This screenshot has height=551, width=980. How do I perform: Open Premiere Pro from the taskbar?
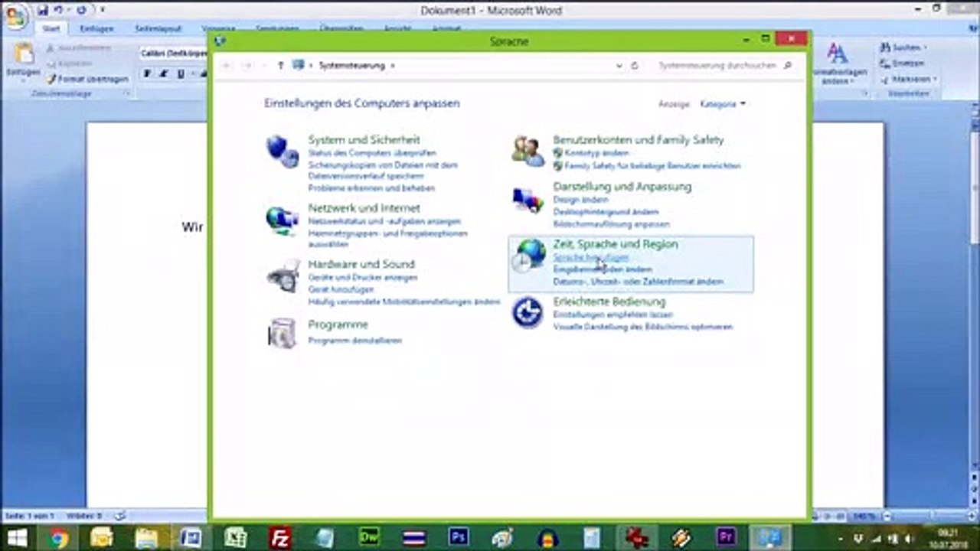tap(726, 538)
